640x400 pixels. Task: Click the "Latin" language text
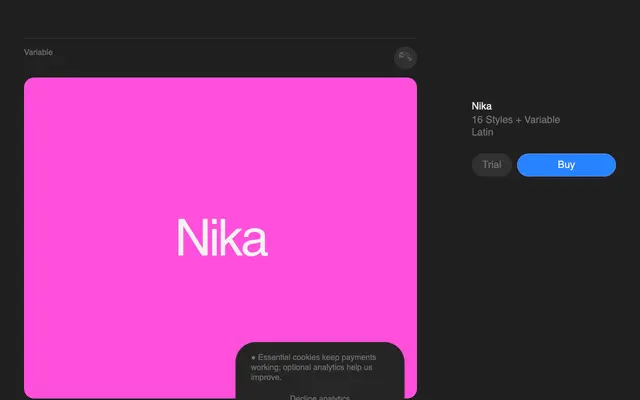tap(482, 132)
